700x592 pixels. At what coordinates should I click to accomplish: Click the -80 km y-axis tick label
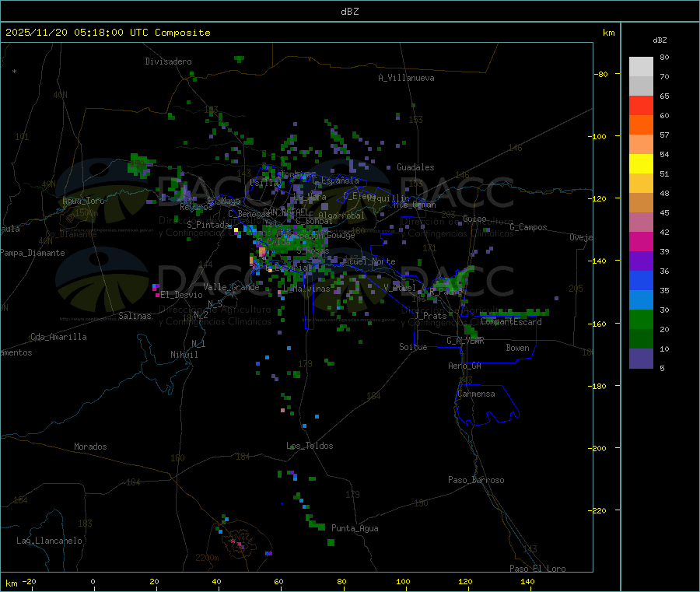pos(600,74)
